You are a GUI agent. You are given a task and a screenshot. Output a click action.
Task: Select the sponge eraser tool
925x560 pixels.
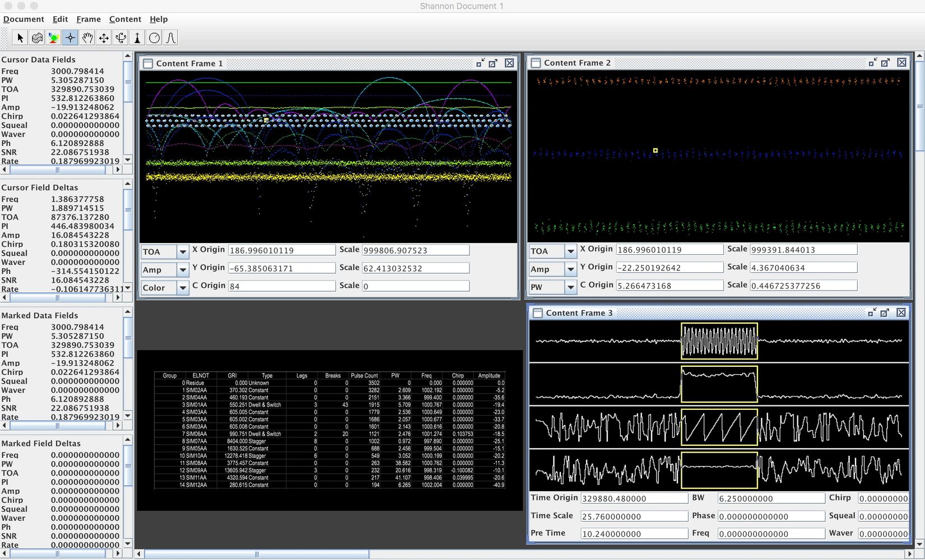pos(37,38)
